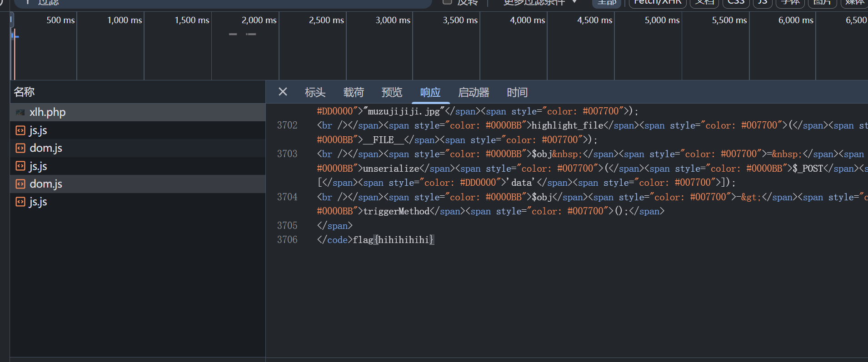Open the 载荷 payload tab
The height and width of the screenshot is (362, 868).
354,93
